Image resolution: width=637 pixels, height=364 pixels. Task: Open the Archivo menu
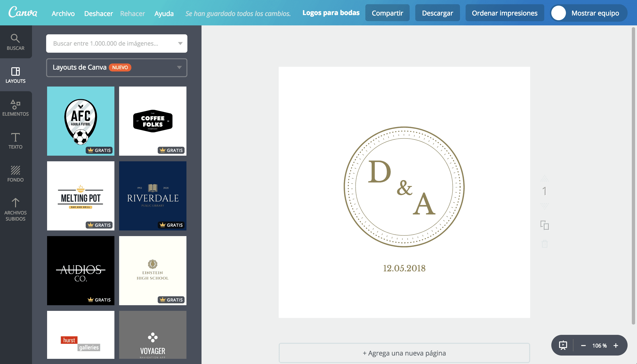pyautogui.click(x=63, y=13)
